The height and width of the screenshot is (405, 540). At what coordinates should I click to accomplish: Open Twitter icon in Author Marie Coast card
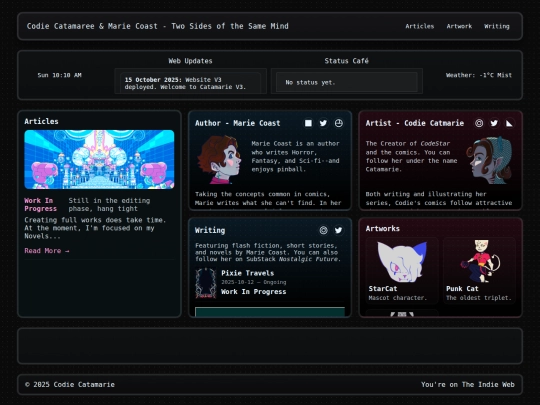pos(323,123)
